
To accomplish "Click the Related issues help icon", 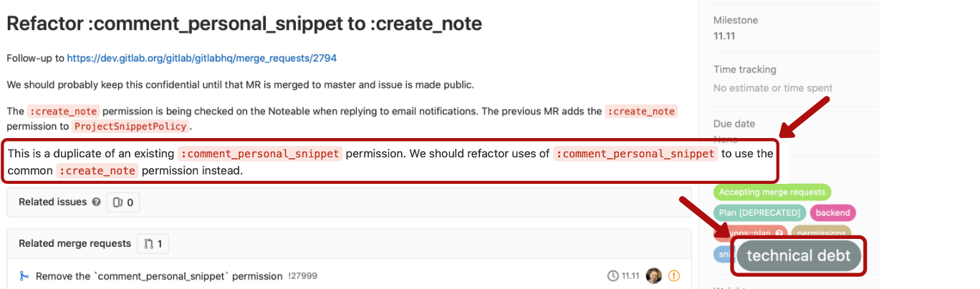I will coord(96,202).
